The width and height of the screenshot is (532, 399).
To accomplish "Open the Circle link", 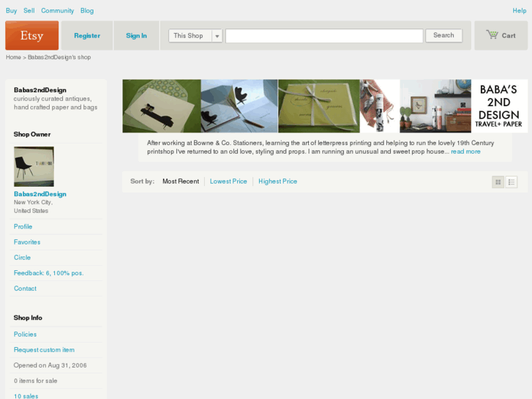I will [22, 258].
